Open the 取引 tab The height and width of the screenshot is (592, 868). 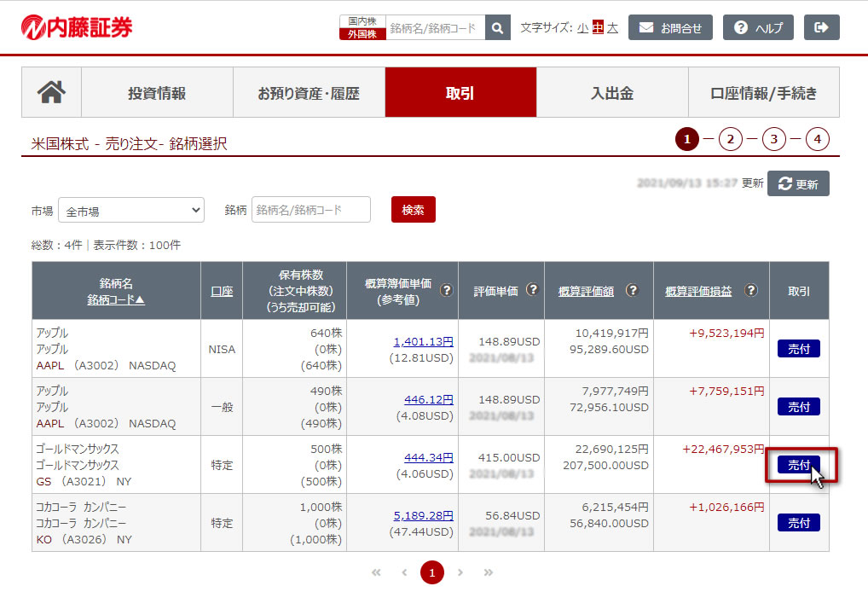pyautogui.click(x=460, y=92)
